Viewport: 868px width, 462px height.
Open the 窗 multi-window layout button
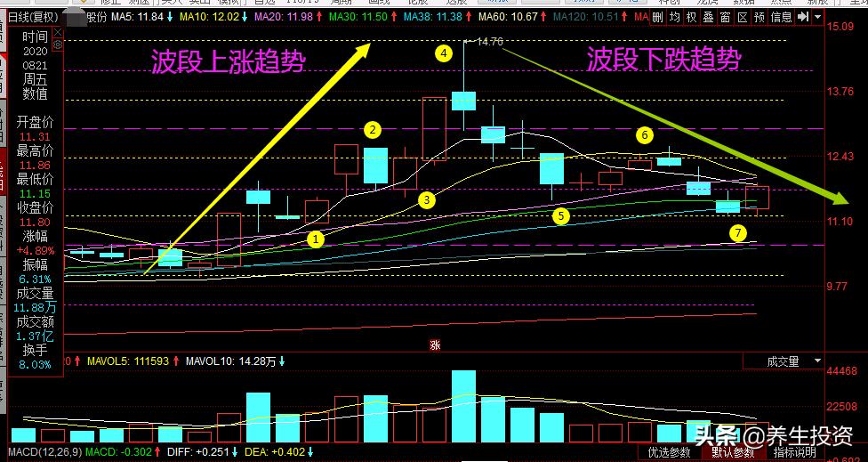point(725,17)
